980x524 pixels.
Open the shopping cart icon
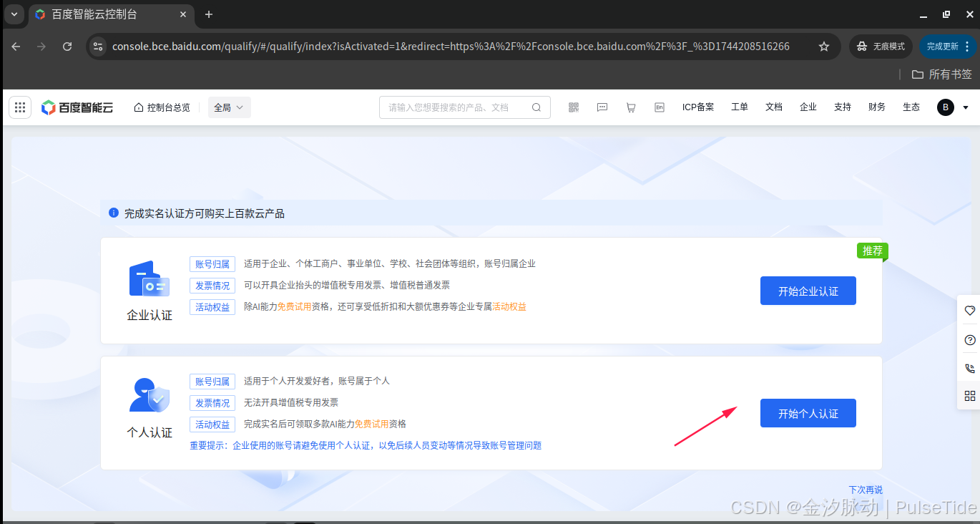coord(631,107)
